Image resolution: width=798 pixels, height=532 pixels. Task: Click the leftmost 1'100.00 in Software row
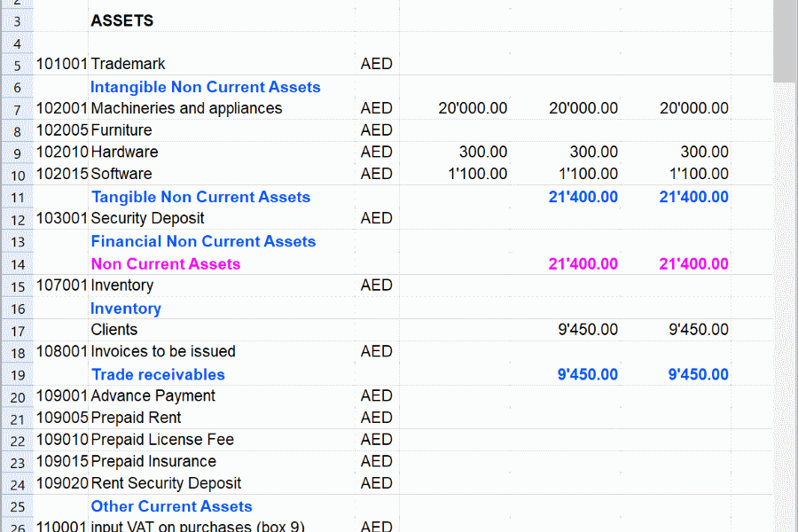[477, 174]
